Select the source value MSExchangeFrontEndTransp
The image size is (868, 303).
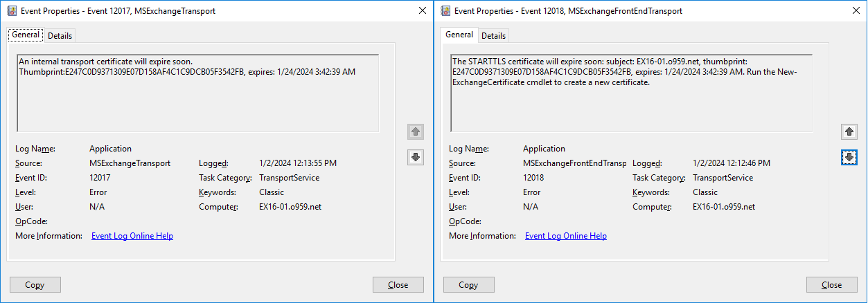574,163
